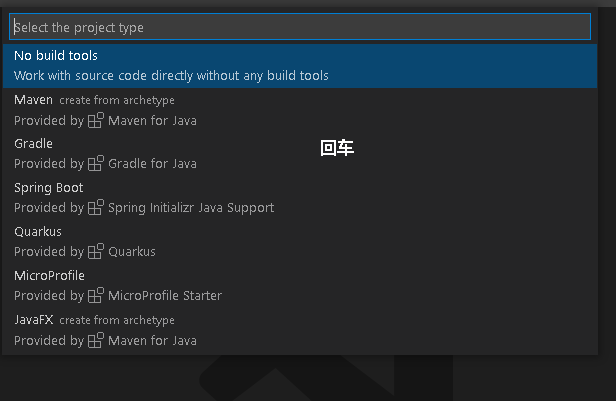
Task: Click the extension icon beside 'Gradle for Java'
Action: point(96,164)
